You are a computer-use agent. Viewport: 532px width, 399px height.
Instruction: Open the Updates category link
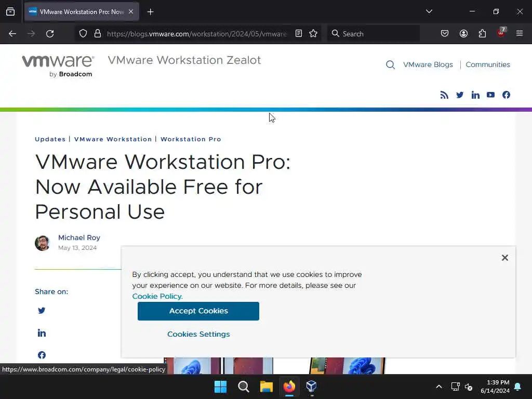click(50, 139)
